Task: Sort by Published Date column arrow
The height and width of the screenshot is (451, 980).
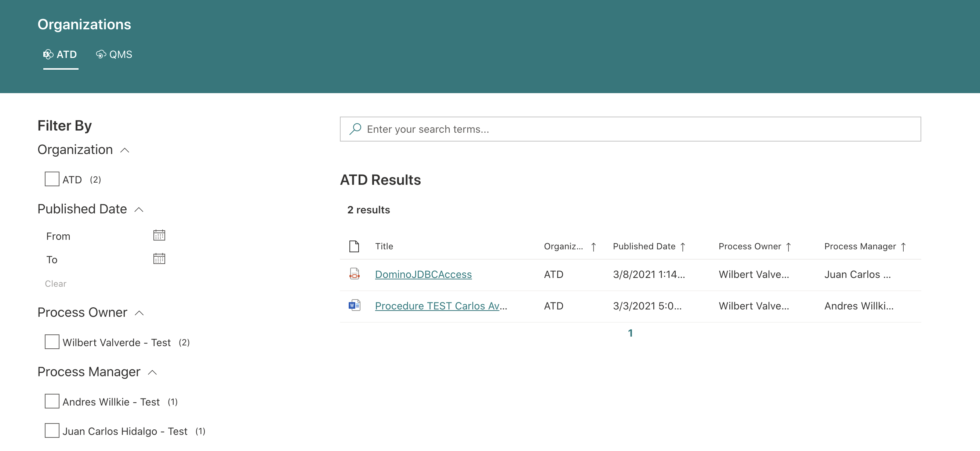Action: coord(682,247)
